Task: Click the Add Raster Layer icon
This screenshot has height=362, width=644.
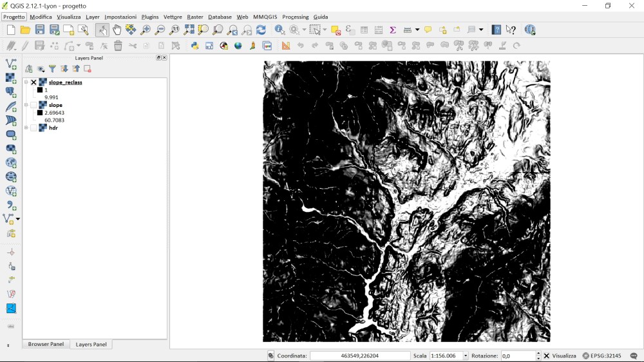Action: click(x=11, y=78)
